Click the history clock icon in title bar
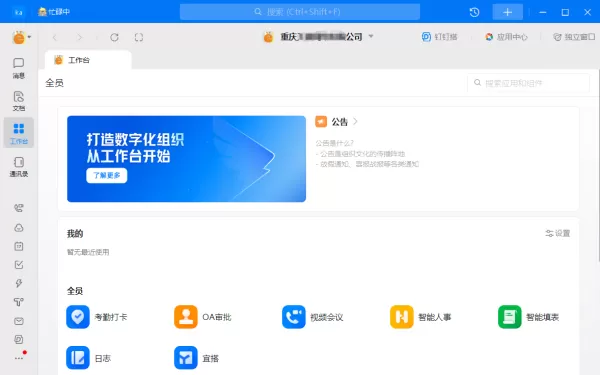Viewport: 600px width, 375px height. pyautogui.click(x=474, y=12)
